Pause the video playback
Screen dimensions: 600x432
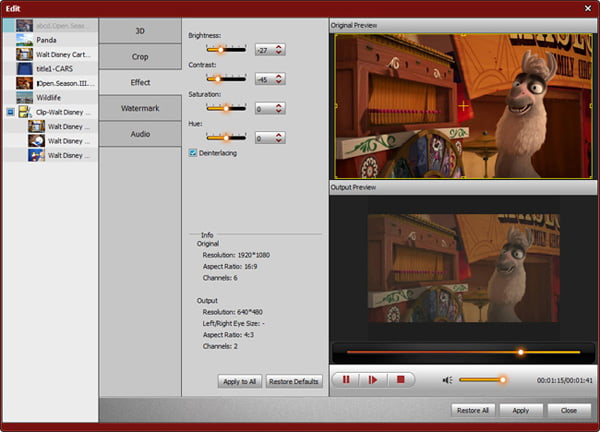pyautogui.click(x=346, y=380)
